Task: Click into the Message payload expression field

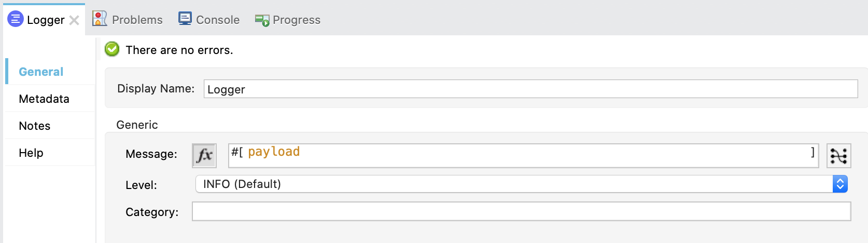Action: (x=523, y=156)
